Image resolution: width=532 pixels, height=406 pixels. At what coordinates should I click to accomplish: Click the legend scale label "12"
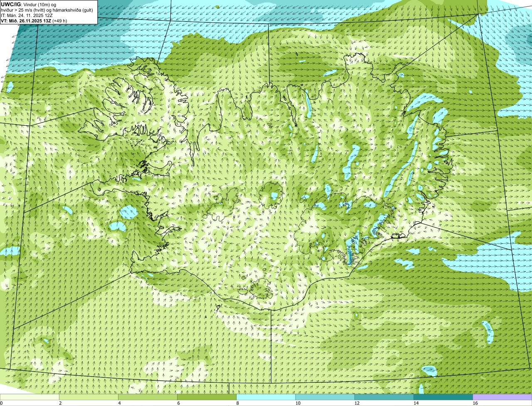(x=357, y=403)
